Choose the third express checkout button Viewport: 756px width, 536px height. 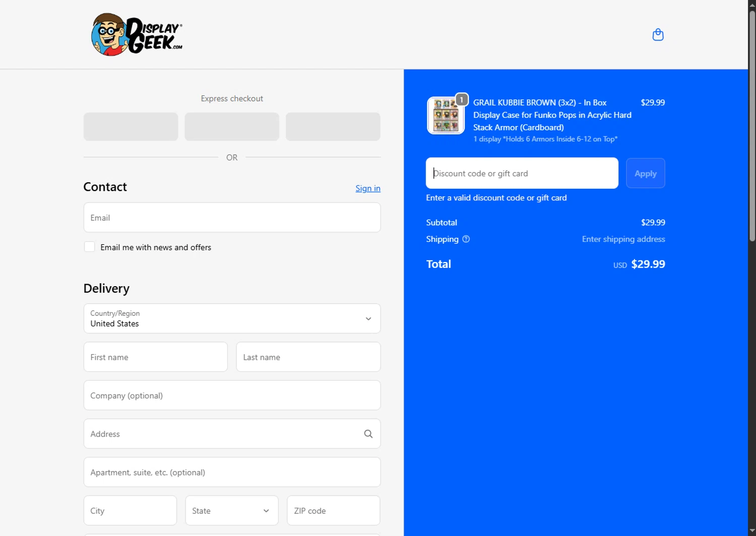click(x=333, y=126)
